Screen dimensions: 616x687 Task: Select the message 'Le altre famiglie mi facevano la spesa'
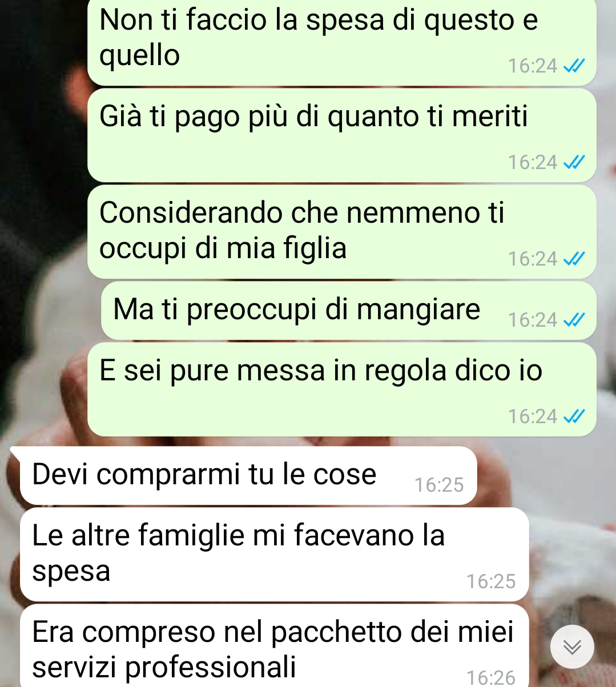[274, 555]
